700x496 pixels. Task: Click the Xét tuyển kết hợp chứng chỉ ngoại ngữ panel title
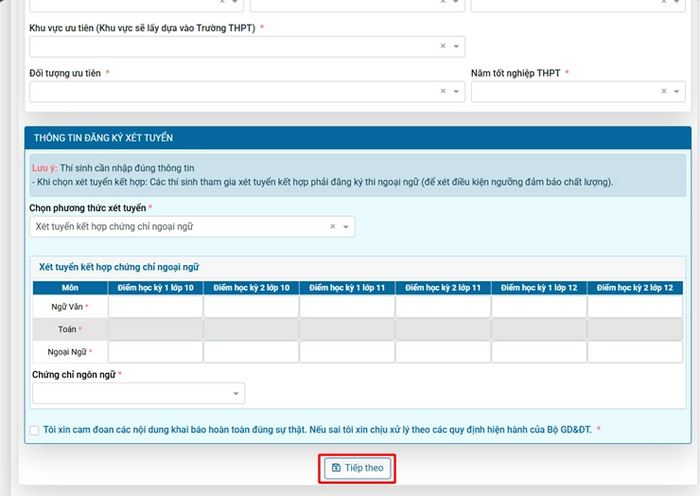tap(119, 267)
